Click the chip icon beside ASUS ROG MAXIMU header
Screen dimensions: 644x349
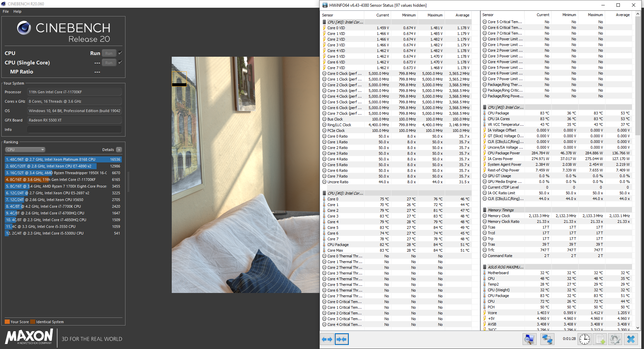pyautogui.click(x=485, y=267)
